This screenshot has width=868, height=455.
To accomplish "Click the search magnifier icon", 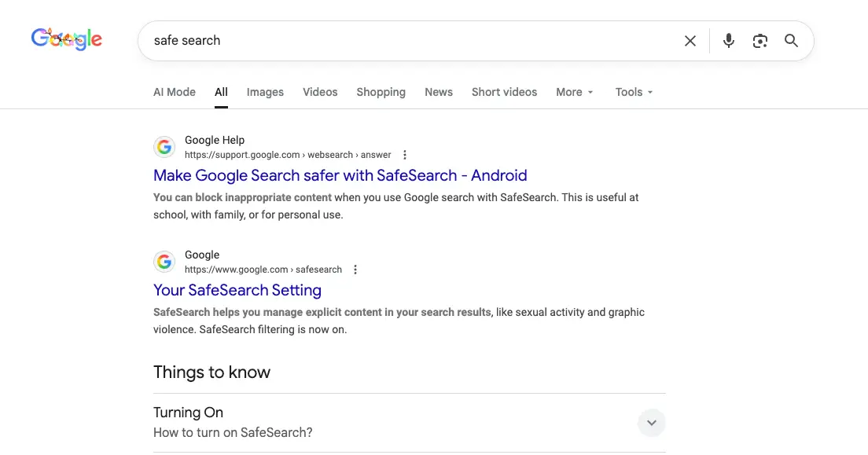I will 791,40.
